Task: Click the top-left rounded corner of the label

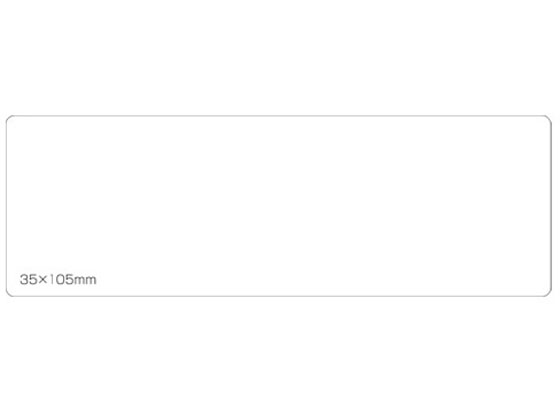Action: coord(9,119)
